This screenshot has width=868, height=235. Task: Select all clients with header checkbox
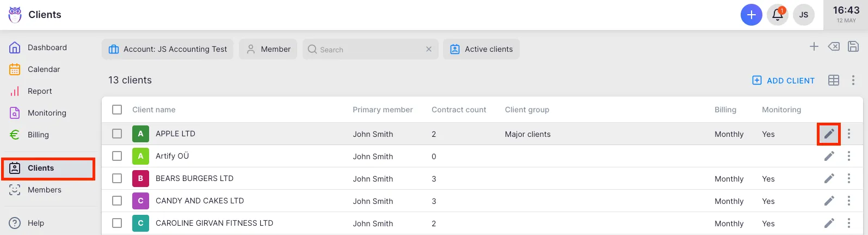click(117, 110)
